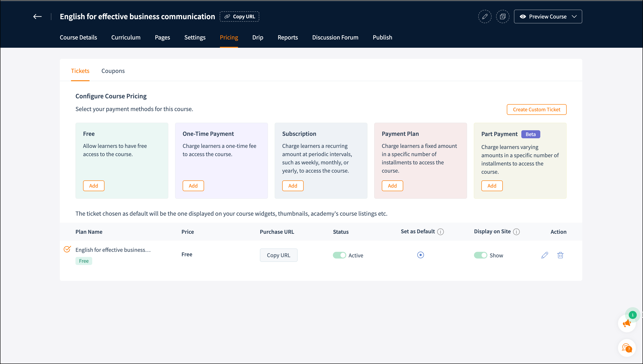643x364 pixels.
Task: Copy the ticket purchase URL
Action: (x=278, y=255)
